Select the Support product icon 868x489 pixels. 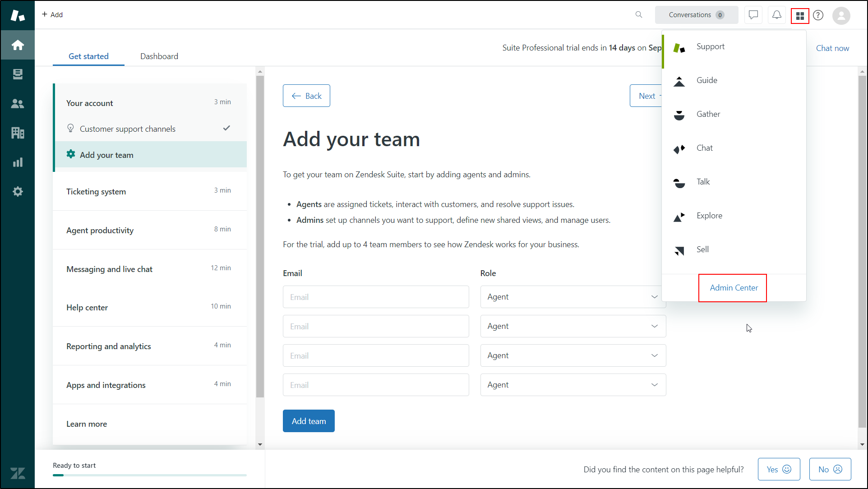679,46
